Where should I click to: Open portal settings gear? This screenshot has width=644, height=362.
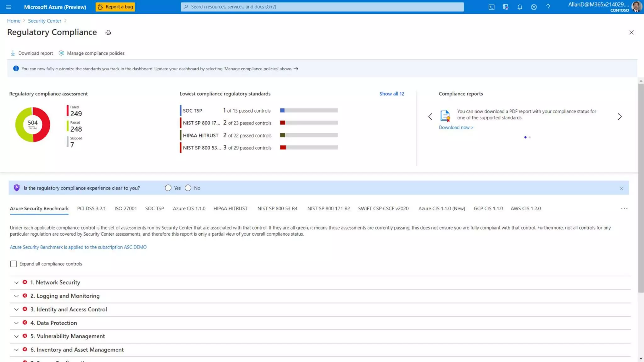tap(534, 7)
